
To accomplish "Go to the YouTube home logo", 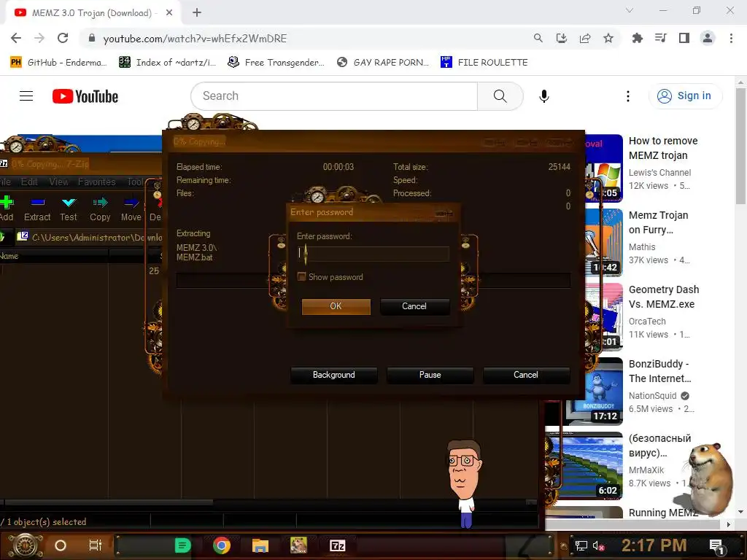I will click(x=85, y=96).
